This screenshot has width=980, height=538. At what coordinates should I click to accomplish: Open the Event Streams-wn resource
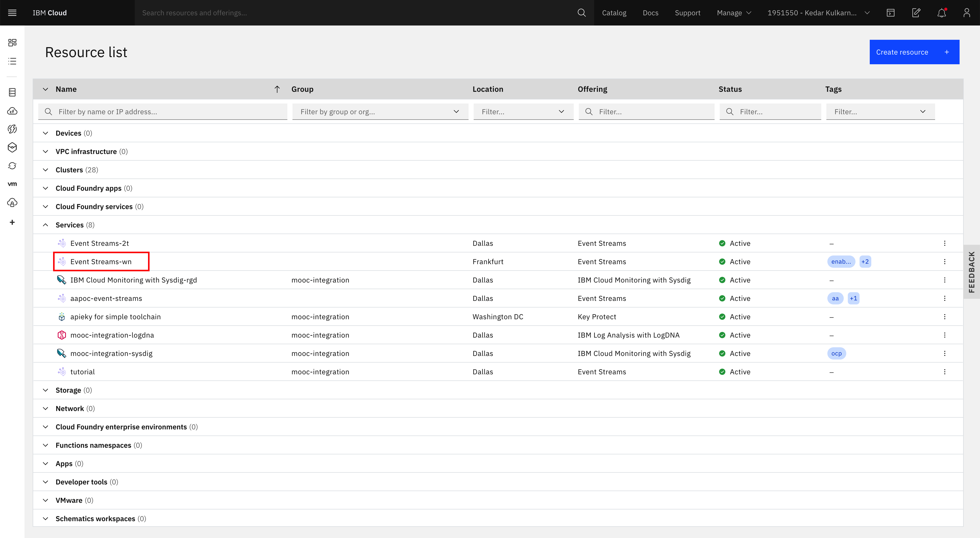pos(101,262)
